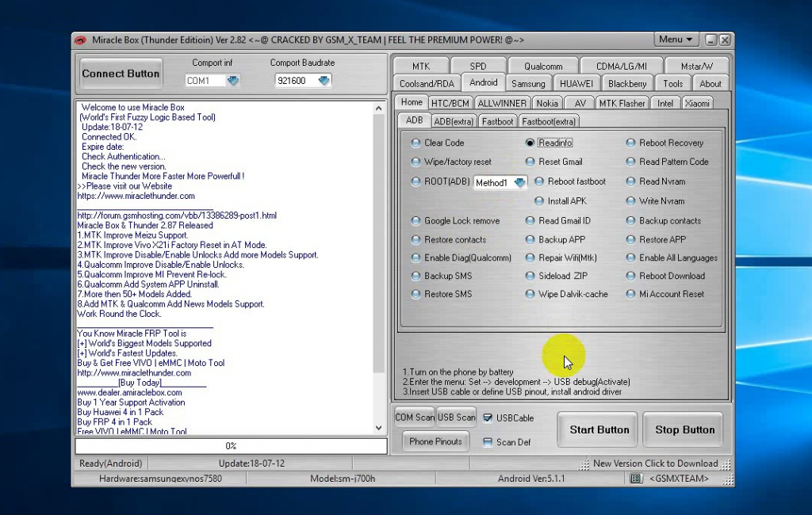The image size is (812, 515).
Task: Choose Reset Gmail radio button
Action: point(529,162)
